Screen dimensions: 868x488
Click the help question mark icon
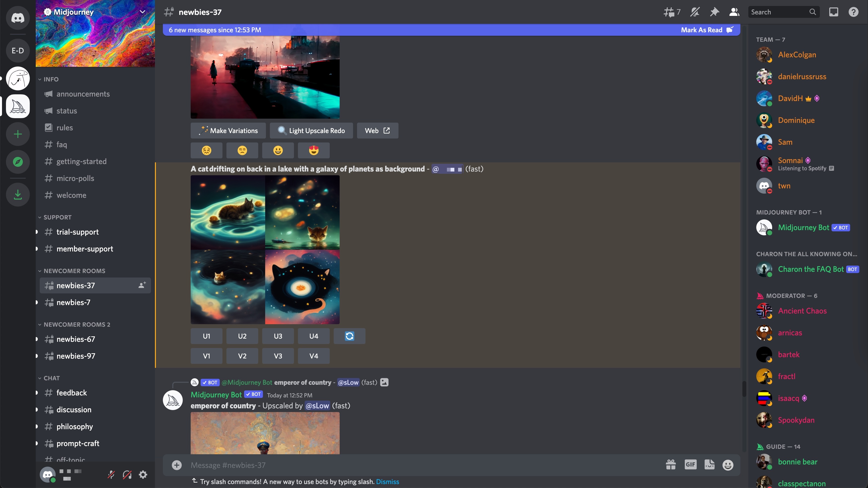[853, 12]
